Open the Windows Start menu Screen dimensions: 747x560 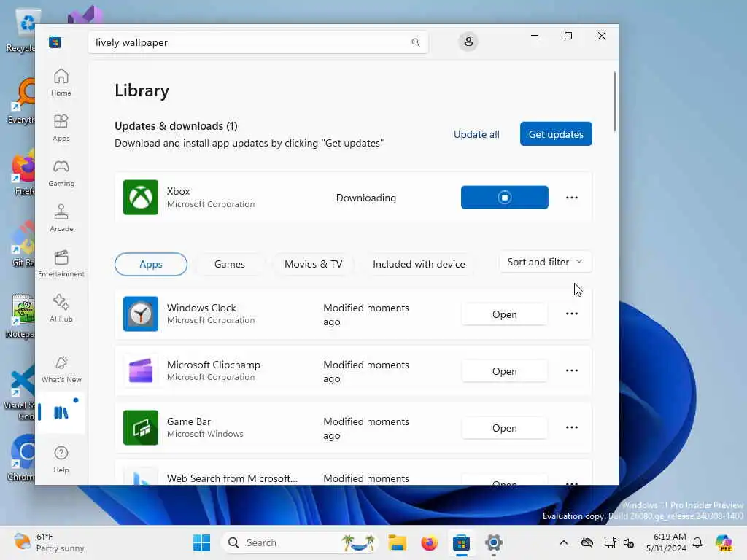[201, 542]
